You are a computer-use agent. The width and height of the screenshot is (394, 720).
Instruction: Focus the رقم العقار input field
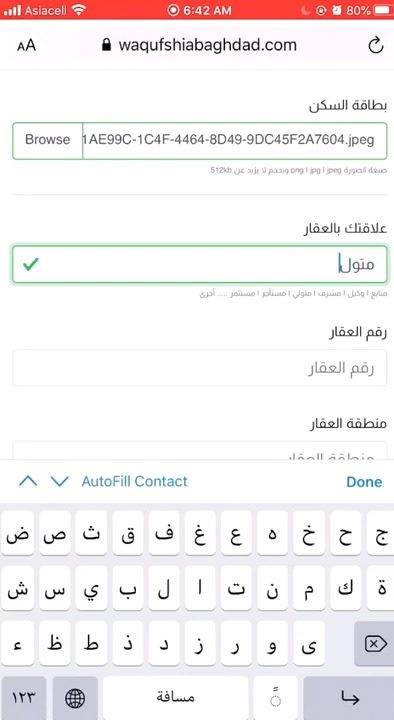tap(200, 368)
